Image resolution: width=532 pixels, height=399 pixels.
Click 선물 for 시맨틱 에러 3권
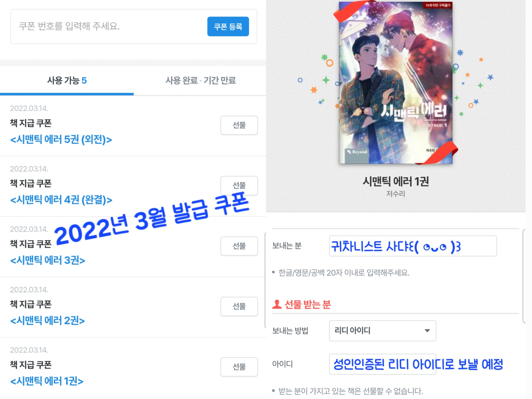point(239,246)
